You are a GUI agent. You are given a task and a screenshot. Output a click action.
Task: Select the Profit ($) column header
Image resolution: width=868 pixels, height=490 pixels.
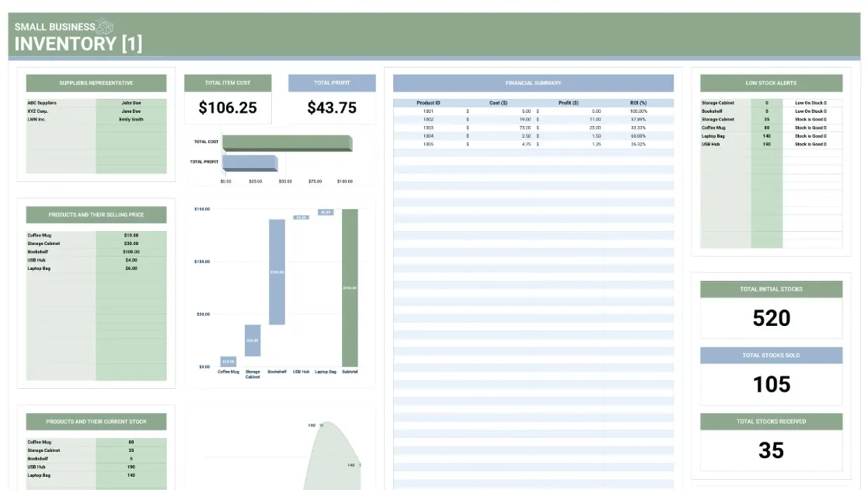(x=569, y=103)
